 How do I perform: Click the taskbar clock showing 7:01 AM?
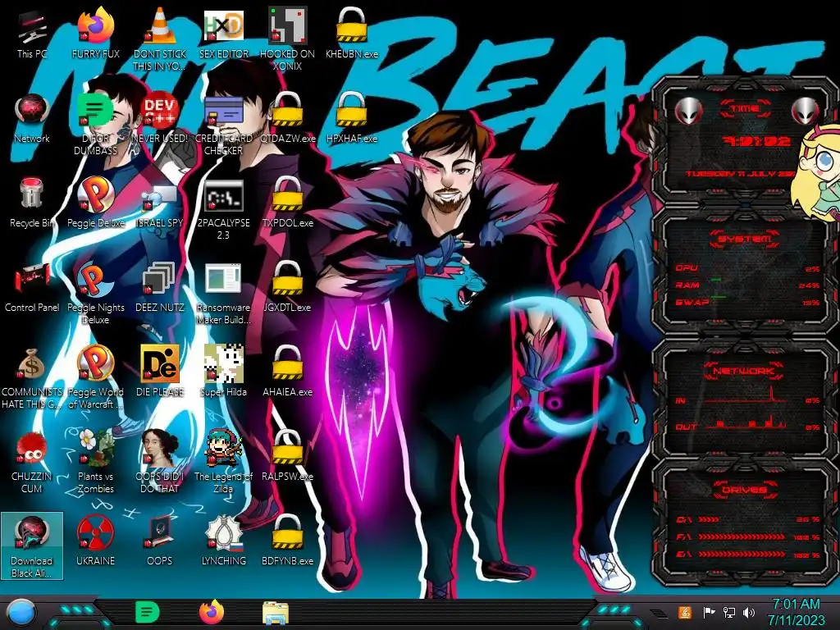click(796, 612)
